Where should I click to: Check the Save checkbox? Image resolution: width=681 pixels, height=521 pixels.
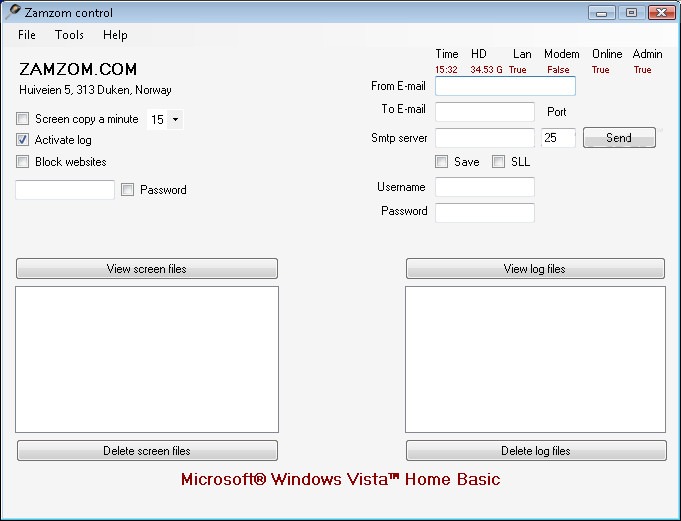[x=441, y=162]
